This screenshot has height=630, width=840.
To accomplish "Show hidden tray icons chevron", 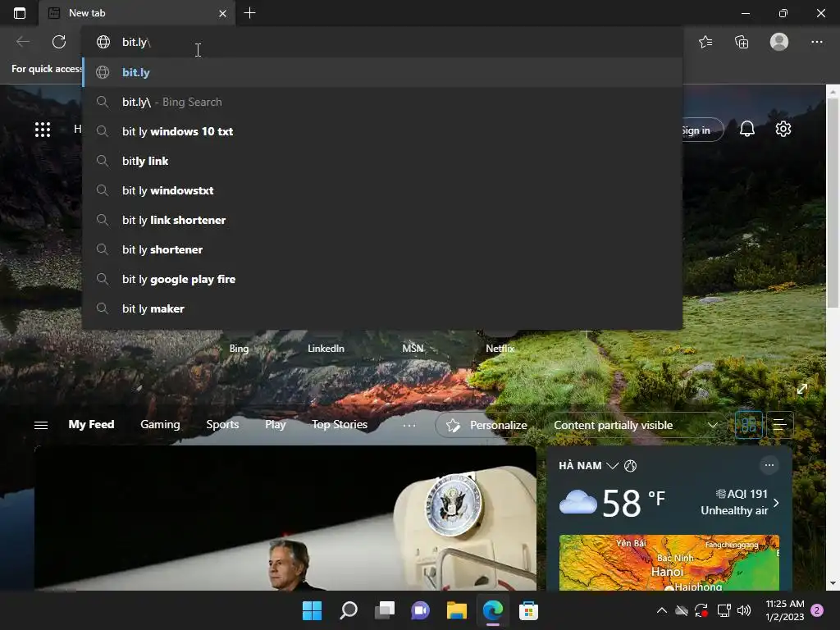I will click(662, 610).
